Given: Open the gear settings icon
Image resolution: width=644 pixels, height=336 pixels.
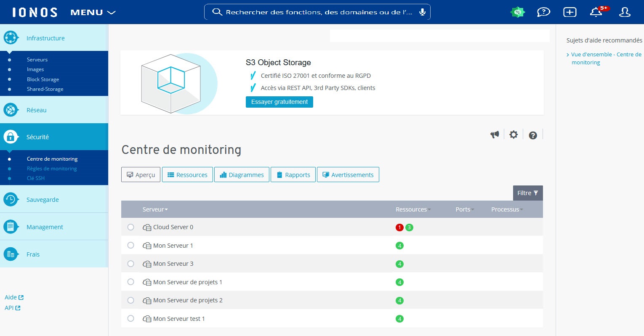Looking at the screenshot, I should pos(514,135).
